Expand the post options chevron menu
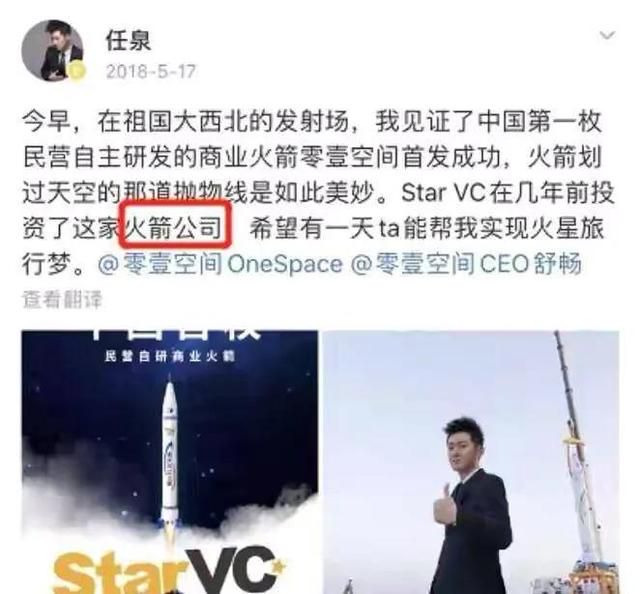The image size is (640, 594). click(x=607, y=35)
